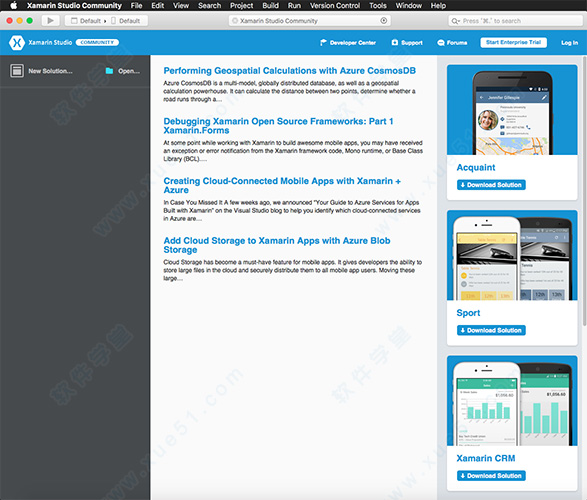Viewport: 587px width, 500px height.
Task: Open the Build menu
Action: [270, 5]
